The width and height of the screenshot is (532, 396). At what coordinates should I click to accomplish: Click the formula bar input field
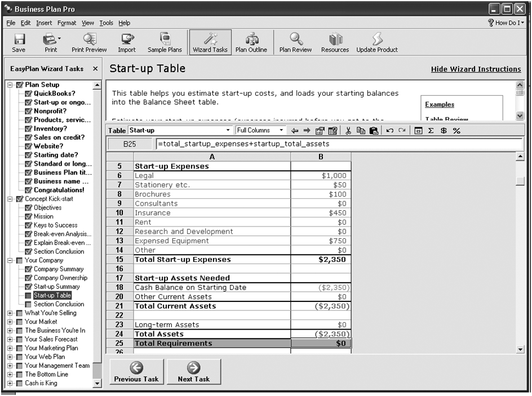click(x=339, y=144)
